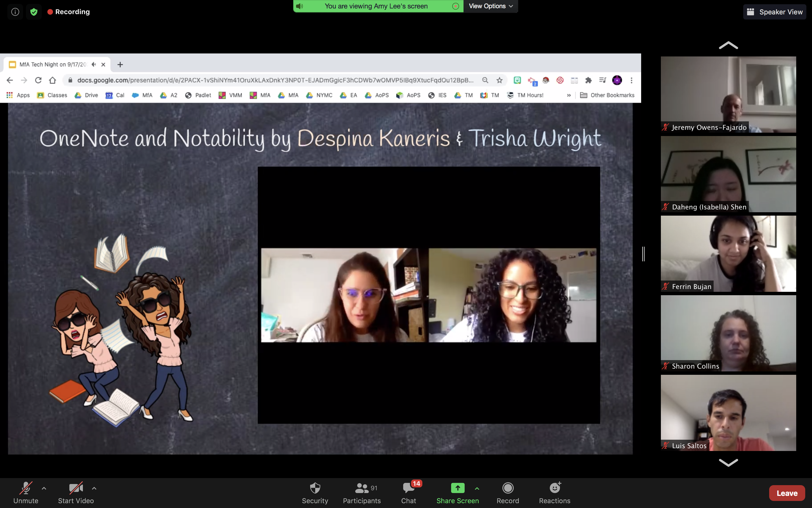Click the embedded video of the two presenters
812x508 pixels.
(x=429, y=295)
